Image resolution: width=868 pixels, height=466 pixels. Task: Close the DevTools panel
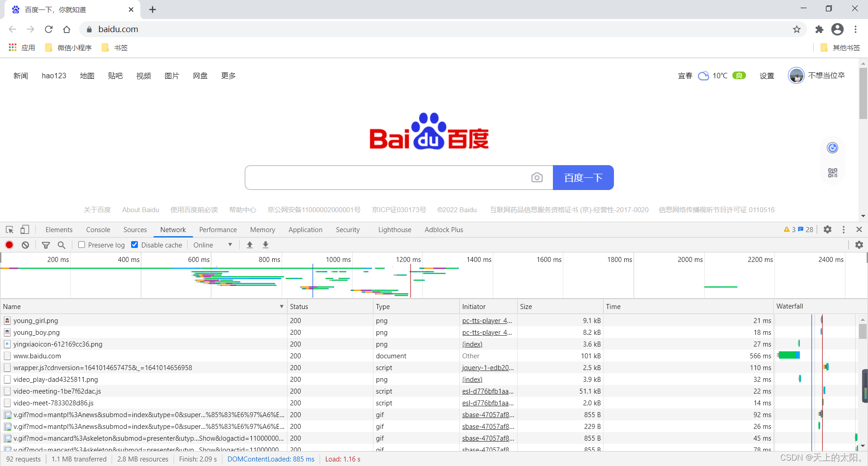point(859,229)
